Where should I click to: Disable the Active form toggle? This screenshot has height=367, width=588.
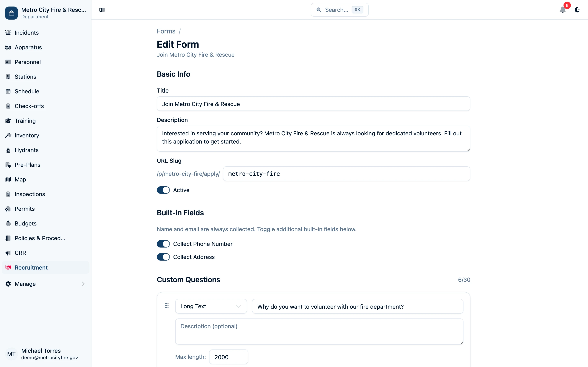coord(163,190)
